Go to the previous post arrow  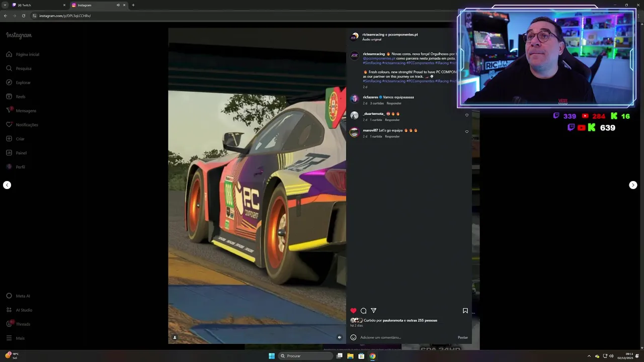click(x=7, y=185)
